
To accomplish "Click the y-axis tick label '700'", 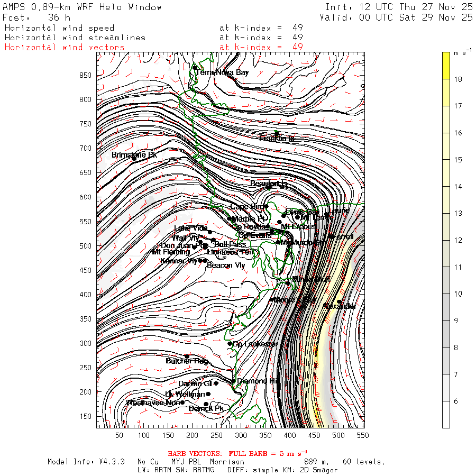I will (x=85, y=148).
